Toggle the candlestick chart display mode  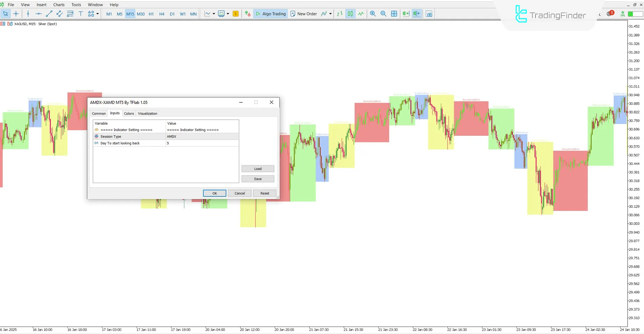350,14
